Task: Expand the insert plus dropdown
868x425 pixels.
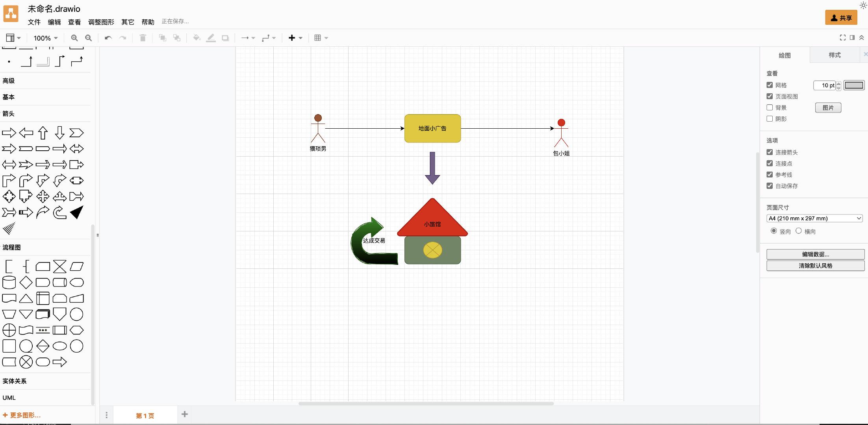Action: [295, 38]
